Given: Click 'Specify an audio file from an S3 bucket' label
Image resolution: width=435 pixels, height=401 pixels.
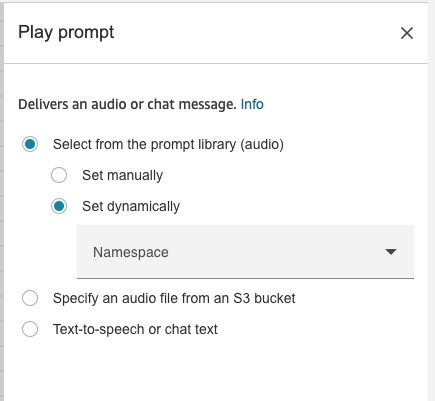Looking at the screenshot, I should (x=174, y=298).
